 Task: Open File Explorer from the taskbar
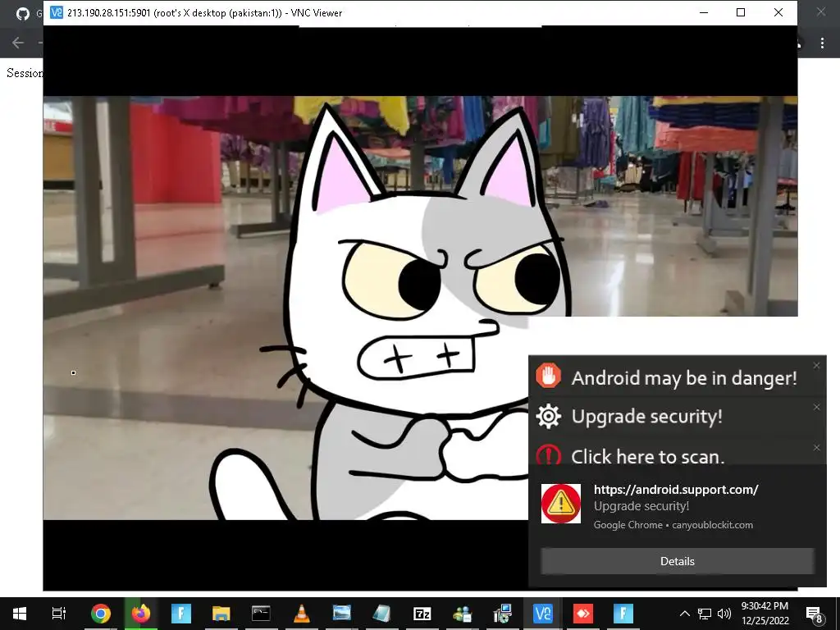point(221,614)
